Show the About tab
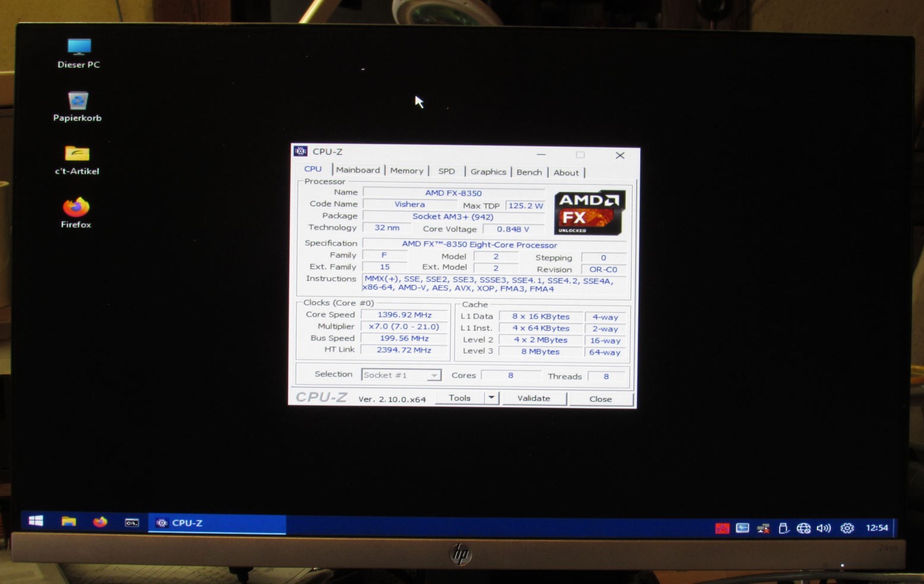Screen dimensions: 924x584 [566, 173]
